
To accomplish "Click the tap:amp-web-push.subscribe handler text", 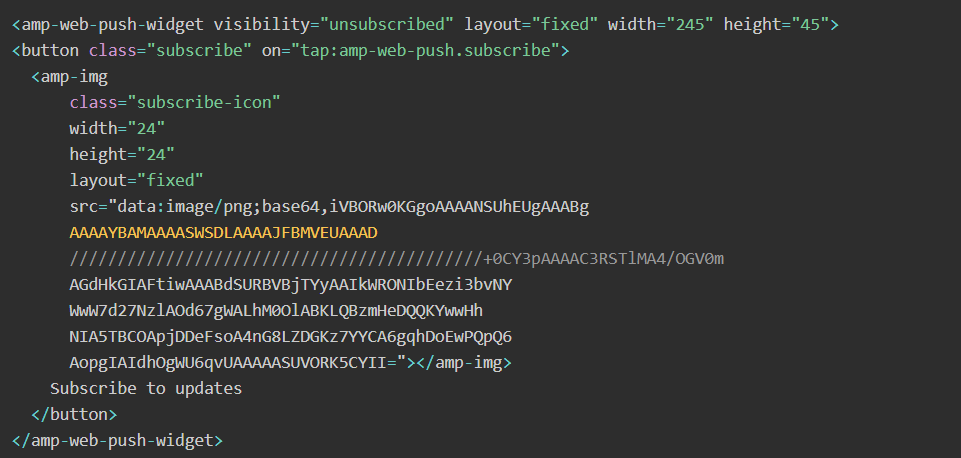I will tap(425, 50).
